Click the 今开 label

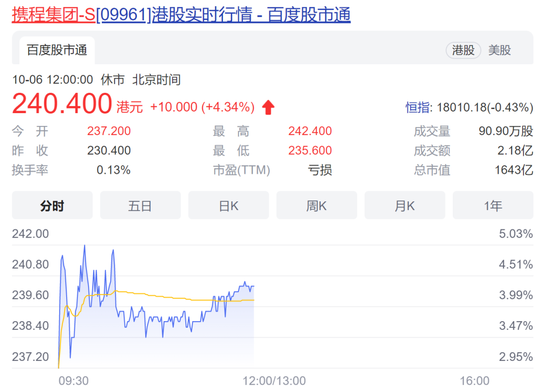(30, 131)
